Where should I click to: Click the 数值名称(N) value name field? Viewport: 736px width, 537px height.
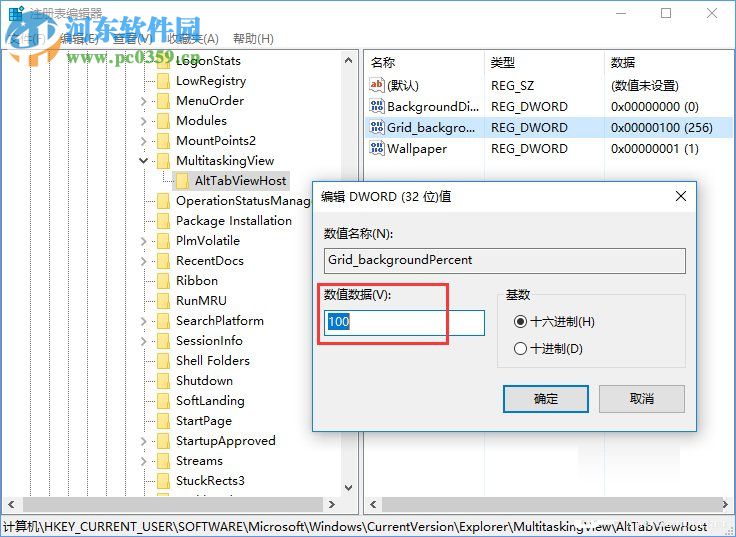pyautogui.click(x=505, y=261)
